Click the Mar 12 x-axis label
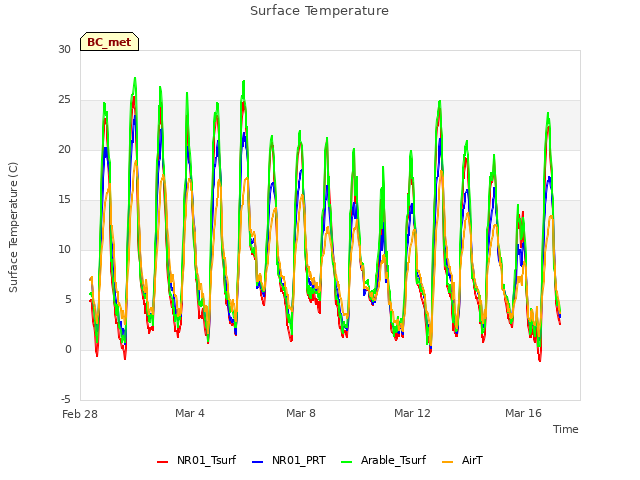This screenshot has height=480, width=640. tap(412, 413)
